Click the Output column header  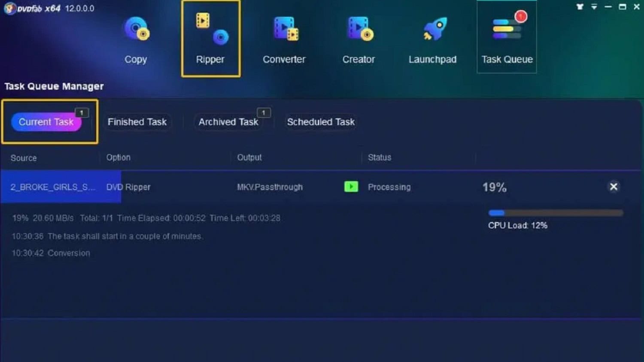(x=249, y=158)
